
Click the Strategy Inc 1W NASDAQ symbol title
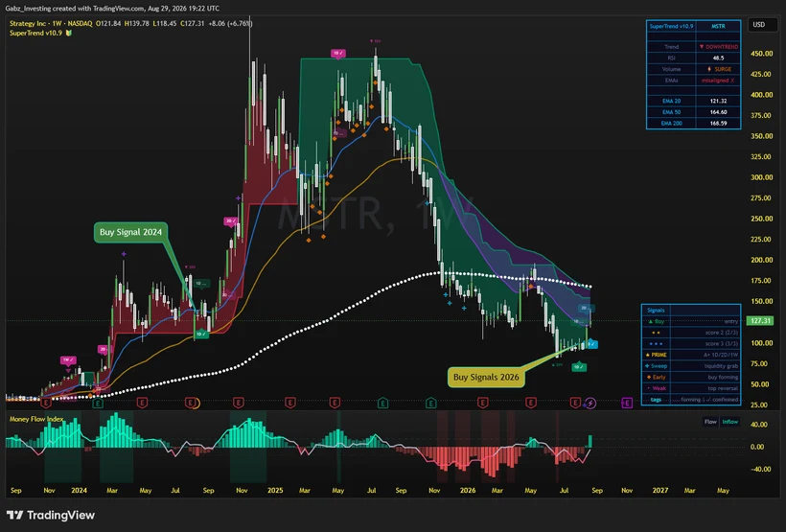pos(51,24)
